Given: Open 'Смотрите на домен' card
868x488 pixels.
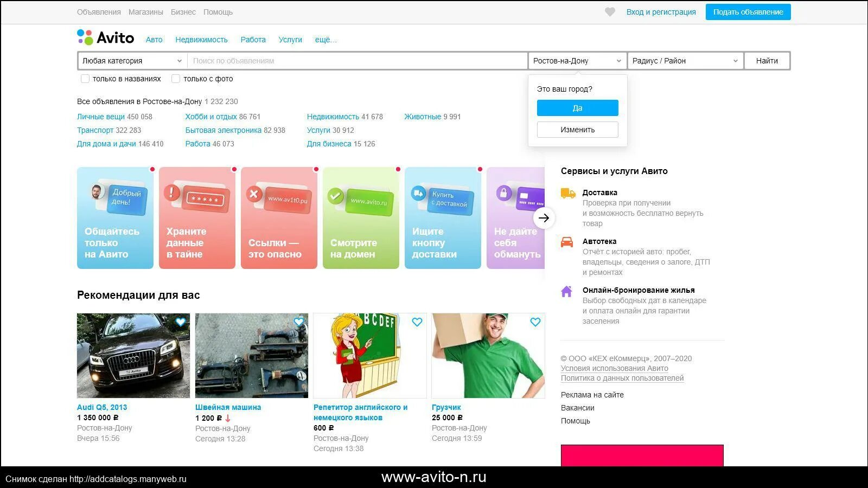Looking at the screenshot, I should [x=361, y=218].
